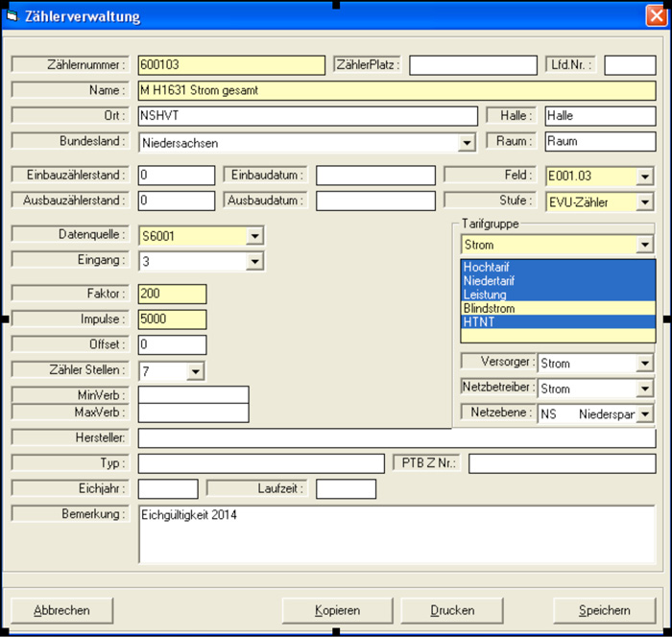Expand the Versorger dropdown
The image size is (672, 637).
[644, 364]
